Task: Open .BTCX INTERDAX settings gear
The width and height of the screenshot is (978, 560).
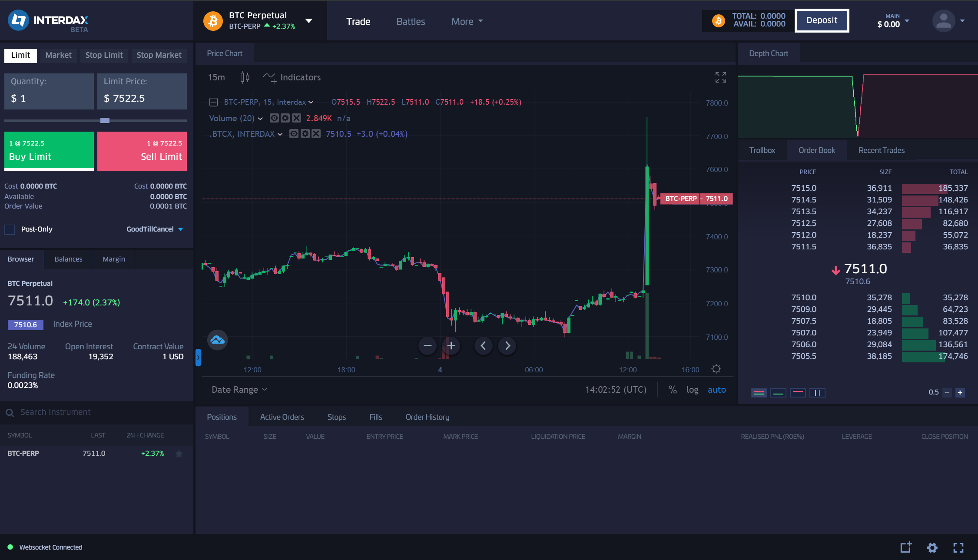Action: 305,134
